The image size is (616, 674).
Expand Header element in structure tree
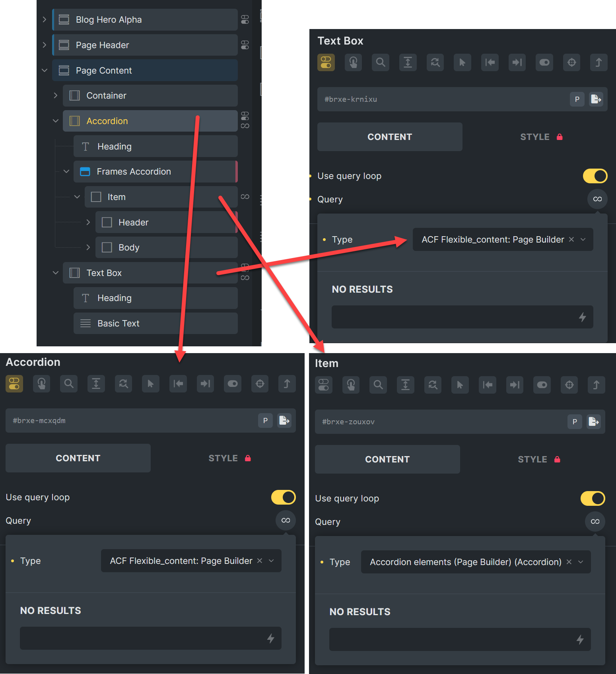pos(88,222)
